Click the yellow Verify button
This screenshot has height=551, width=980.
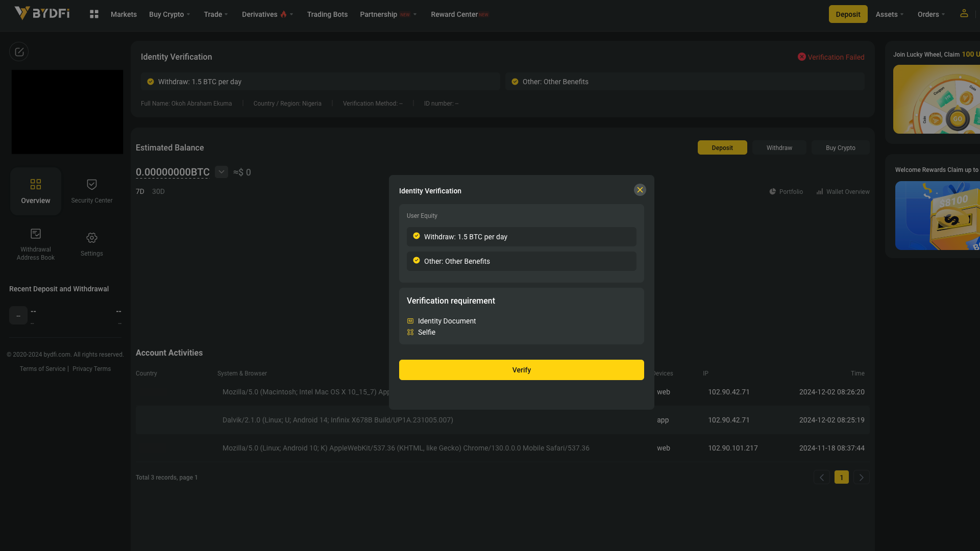click(x=521, y=370)
